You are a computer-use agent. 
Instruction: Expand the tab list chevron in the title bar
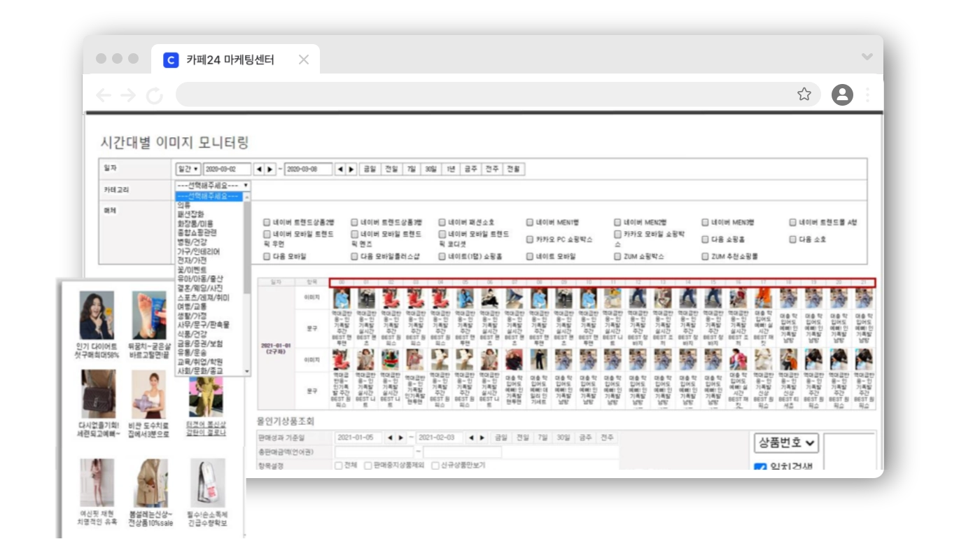[x=867, y=57]
